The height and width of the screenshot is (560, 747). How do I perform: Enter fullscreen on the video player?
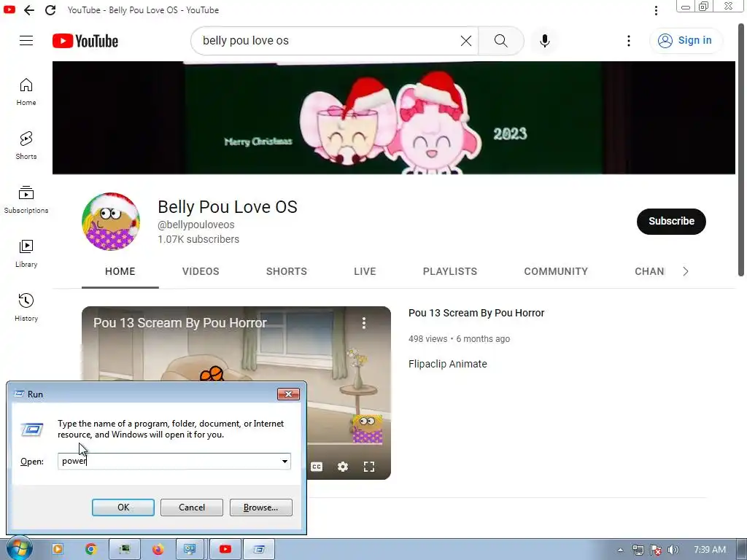[368, 467]
